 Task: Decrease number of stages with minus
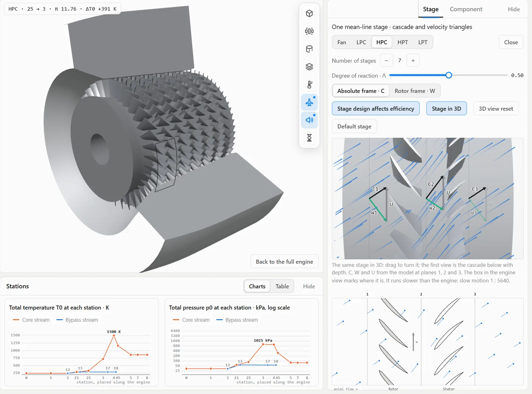386,61
